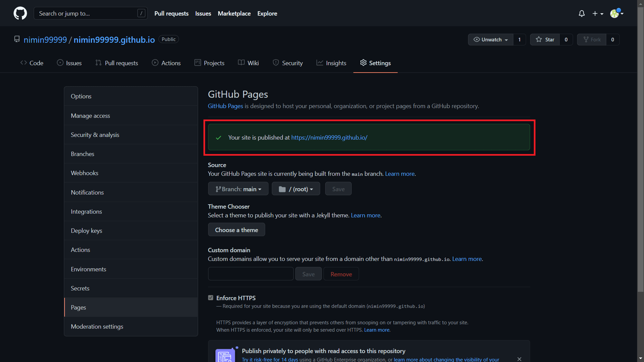Open Deploy keys settings
Viewport: 644px width, 362px height.
tap(131, 231)
